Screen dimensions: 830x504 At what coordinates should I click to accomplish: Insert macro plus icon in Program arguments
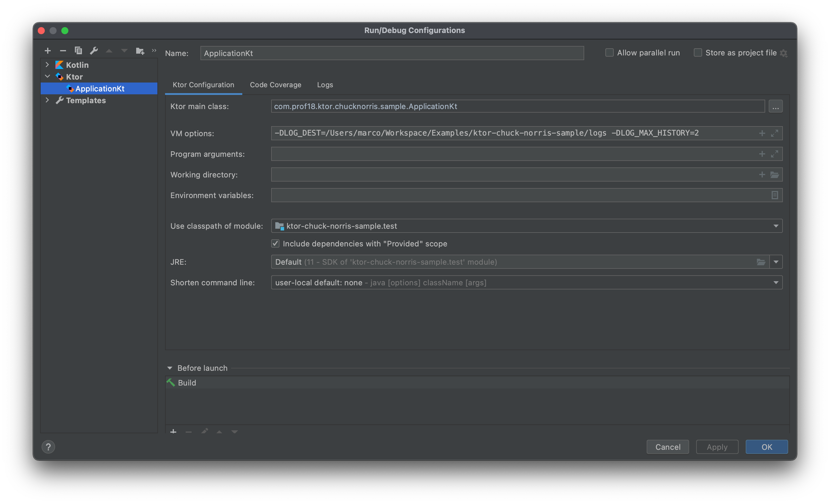click(x=762, y=154)
